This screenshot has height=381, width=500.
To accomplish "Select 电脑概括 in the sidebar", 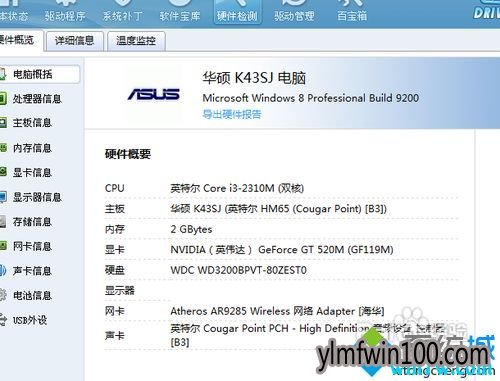I will [x=39, y=74].
